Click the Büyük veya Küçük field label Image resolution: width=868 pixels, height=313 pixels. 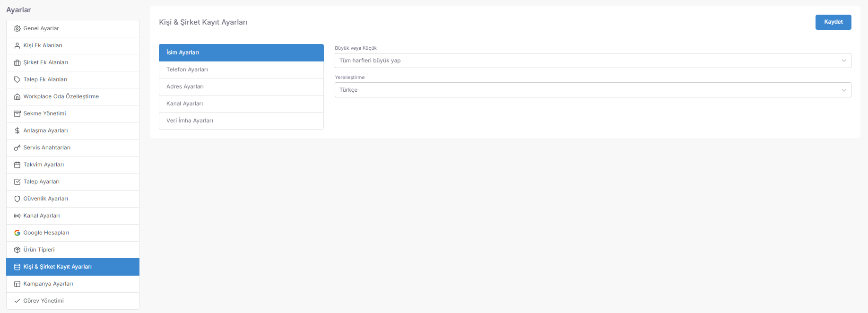click(356, 48)
